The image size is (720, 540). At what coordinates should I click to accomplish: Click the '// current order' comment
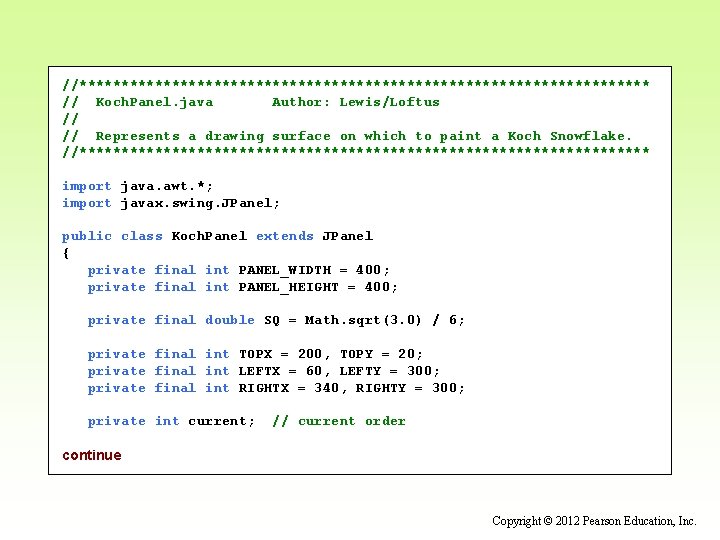point(339,421)
